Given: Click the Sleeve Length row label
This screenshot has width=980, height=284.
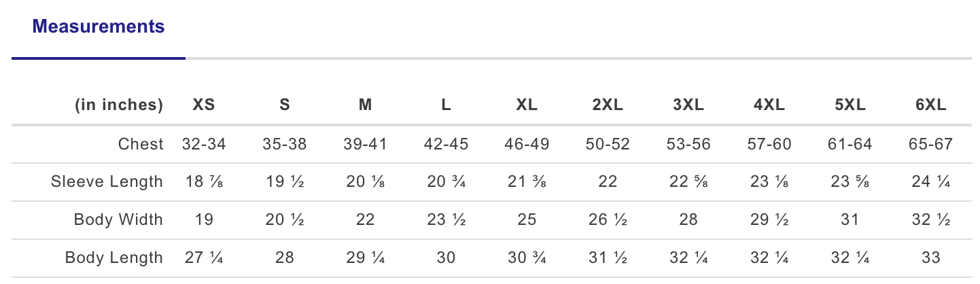Looking at the screenshot, I should click(107, 182).
